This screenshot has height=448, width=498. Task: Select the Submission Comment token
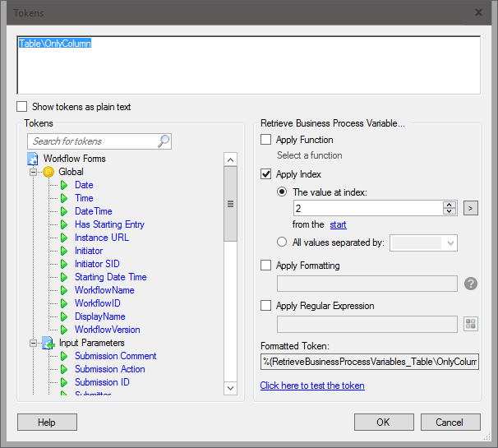115,356
